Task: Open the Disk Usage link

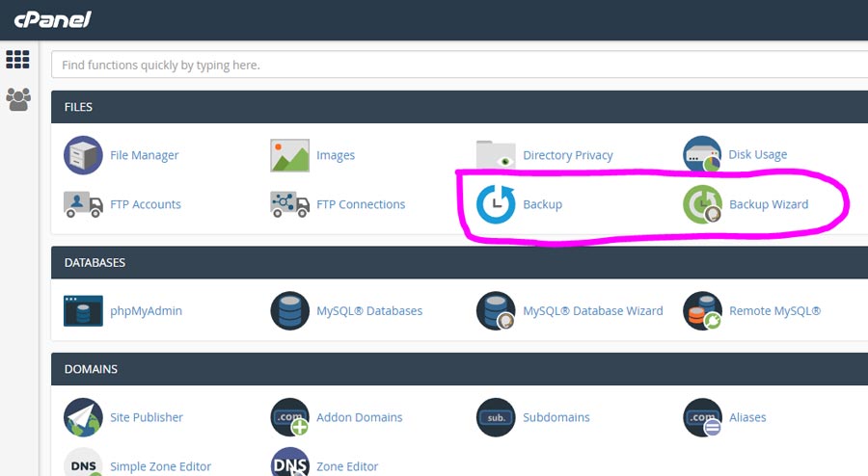Action: tap(757, 155)
